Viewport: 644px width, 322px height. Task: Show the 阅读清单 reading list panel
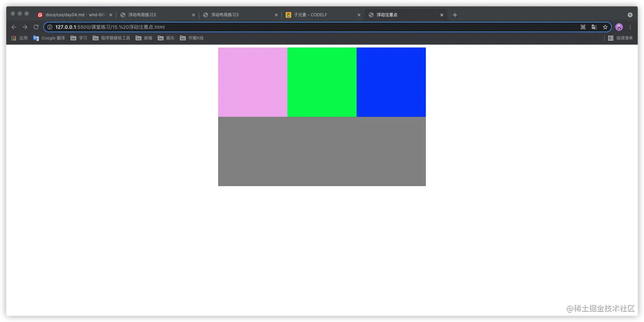point(624,38)
